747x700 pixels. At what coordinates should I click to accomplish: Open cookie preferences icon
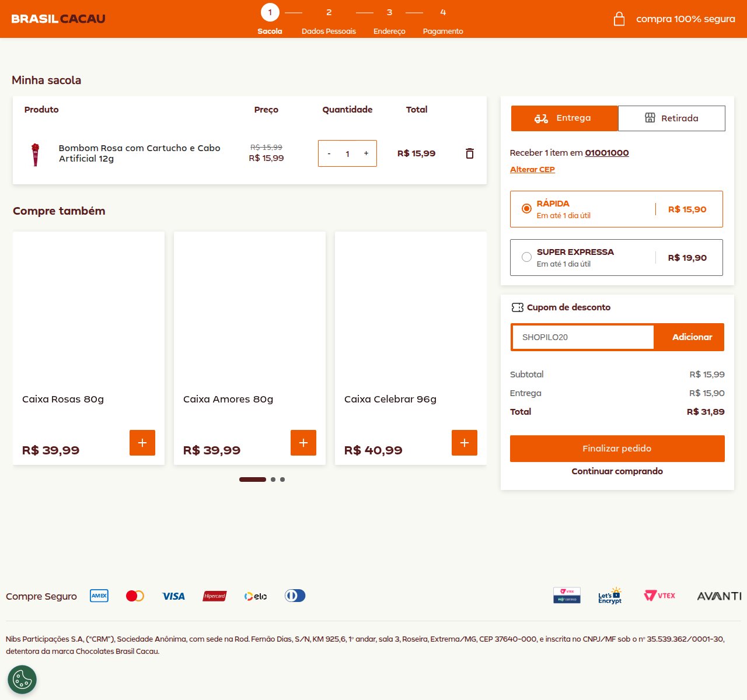click(22, 680)
